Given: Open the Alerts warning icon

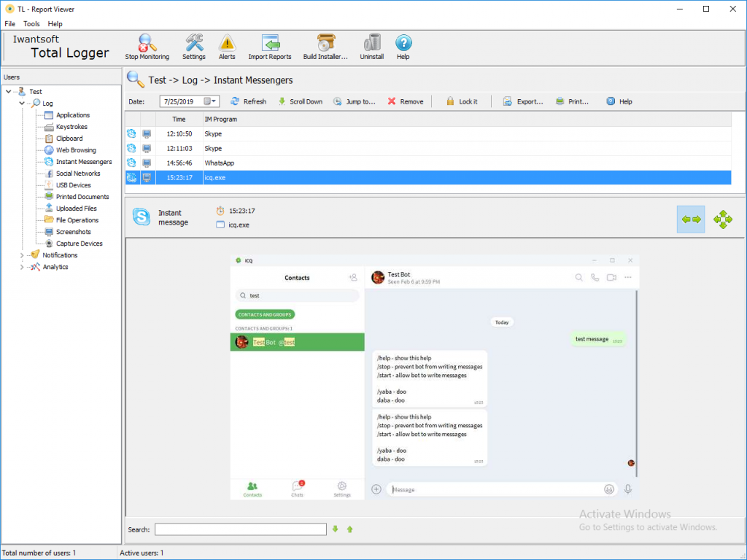Looking at the screenshot, I should tap(228, 43).
